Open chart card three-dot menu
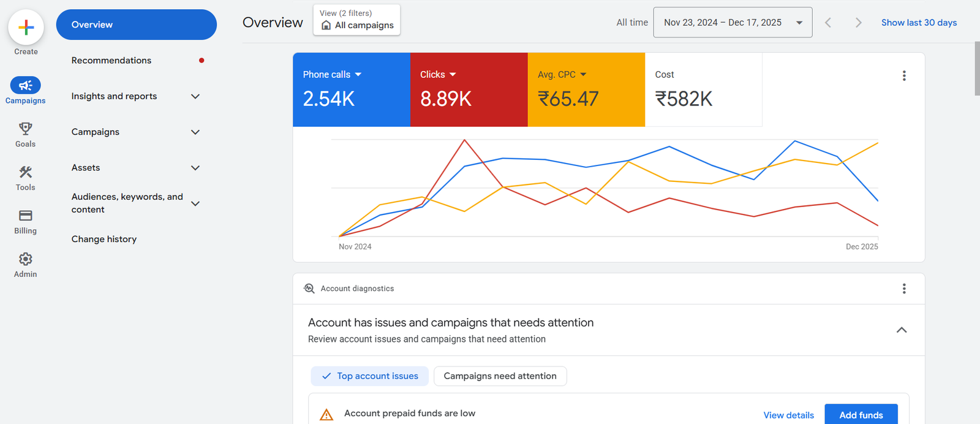Viewport: 980px width, 424px height. [x=903, y=76]
